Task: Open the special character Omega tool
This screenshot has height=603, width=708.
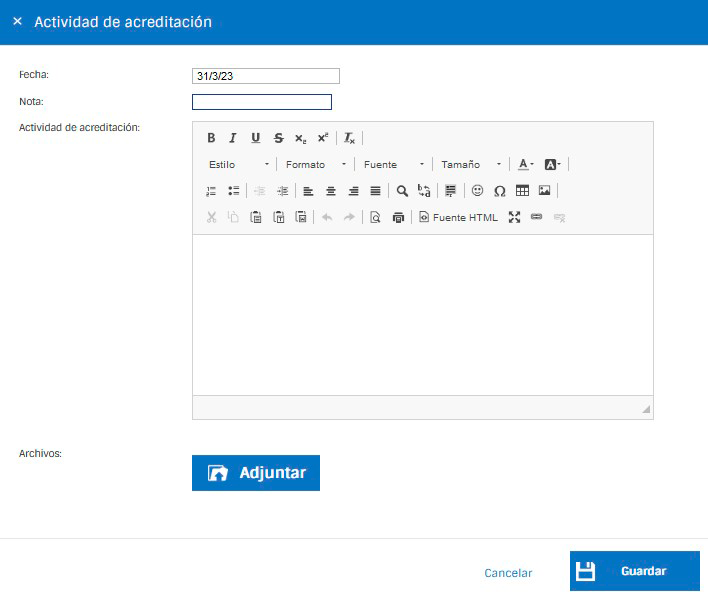Action: [499, 191]
